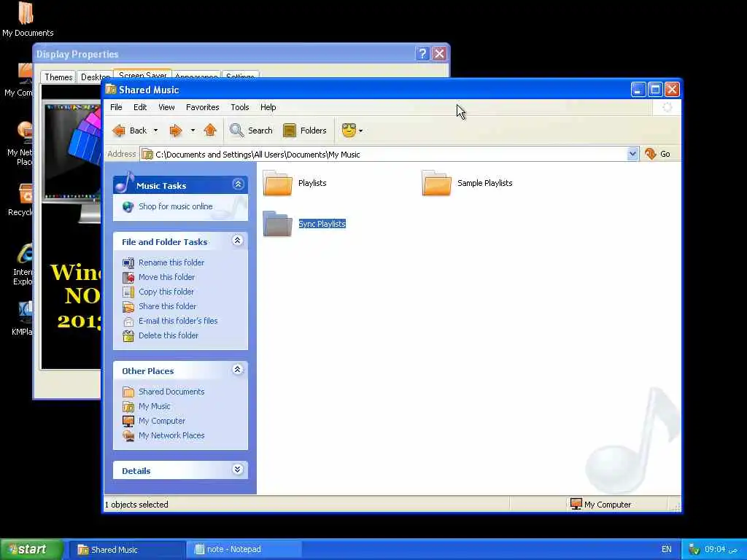Open the Favorites menu
The height and width of the screenshot is (560, 747).
tap(203, 107)
